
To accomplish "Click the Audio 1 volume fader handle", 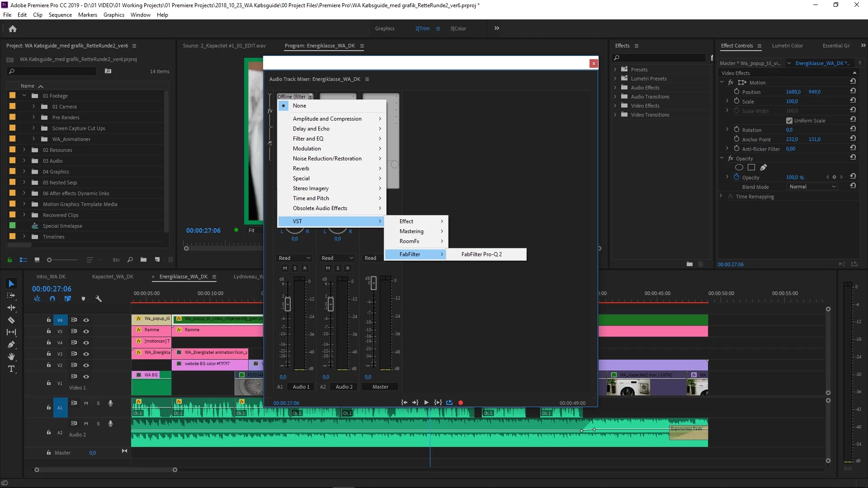I will [x=288, y=304].
